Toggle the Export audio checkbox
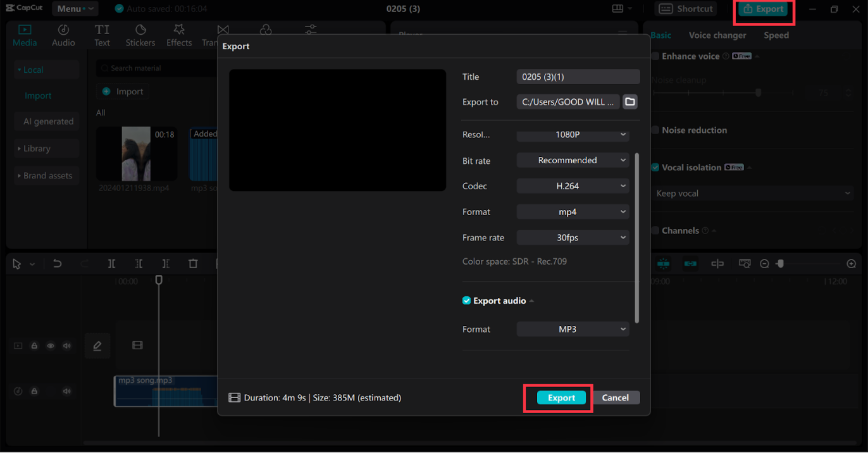 tap(466, 301)
